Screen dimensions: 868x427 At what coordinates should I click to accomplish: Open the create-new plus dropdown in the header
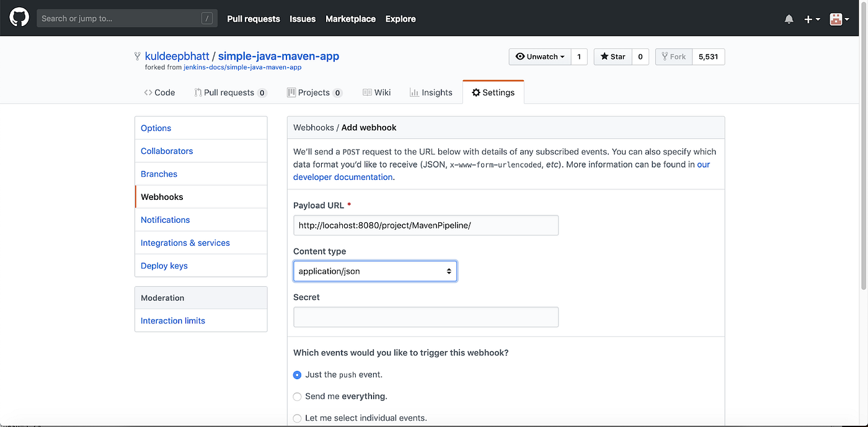tap(812, 19)
